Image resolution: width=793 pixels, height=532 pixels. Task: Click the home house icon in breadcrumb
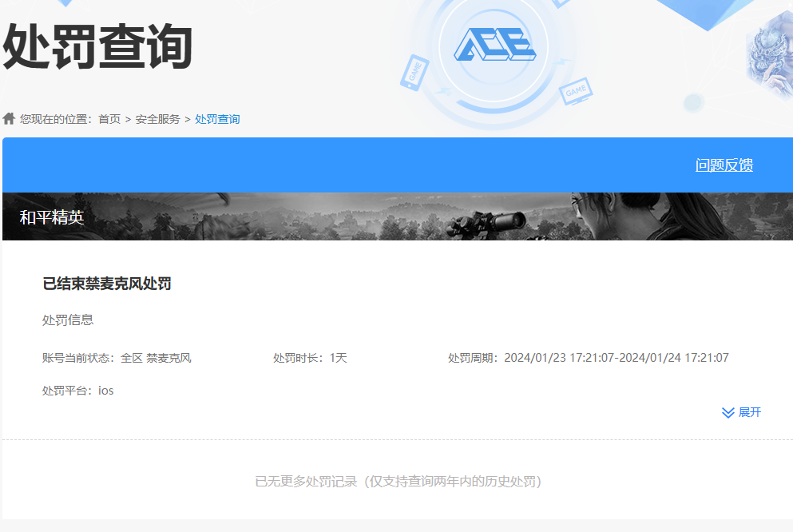(x=8, y=118)
